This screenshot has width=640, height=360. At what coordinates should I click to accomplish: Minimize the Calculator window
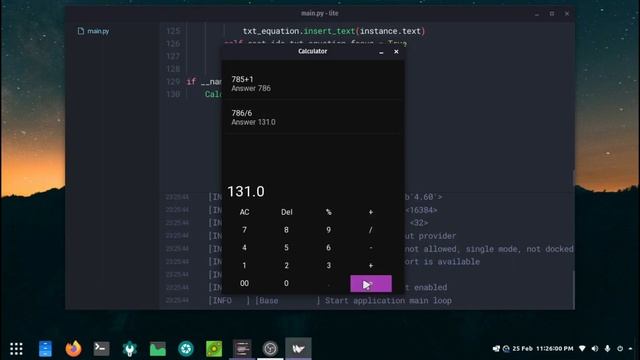coord(381,52)
